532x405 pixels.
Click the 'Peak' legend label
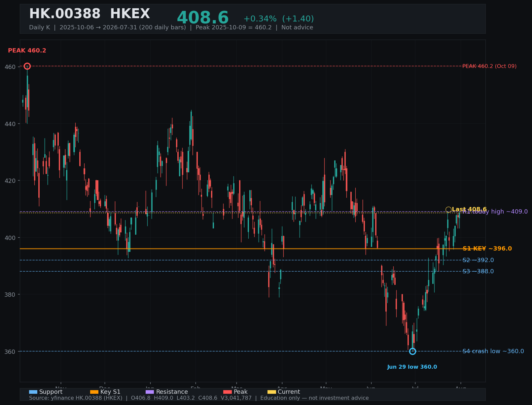point(241,392)
